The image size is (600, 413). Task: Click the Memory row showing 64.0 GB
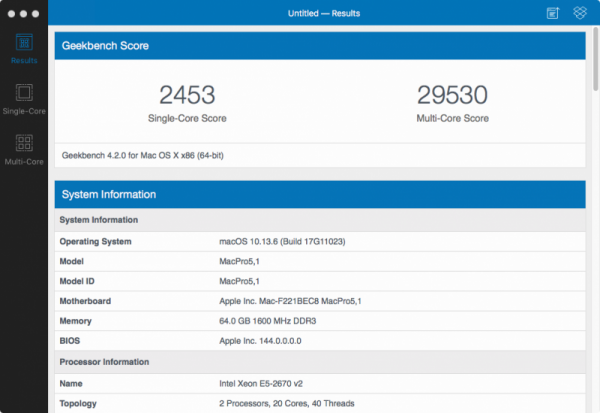[x=319, y=321]
